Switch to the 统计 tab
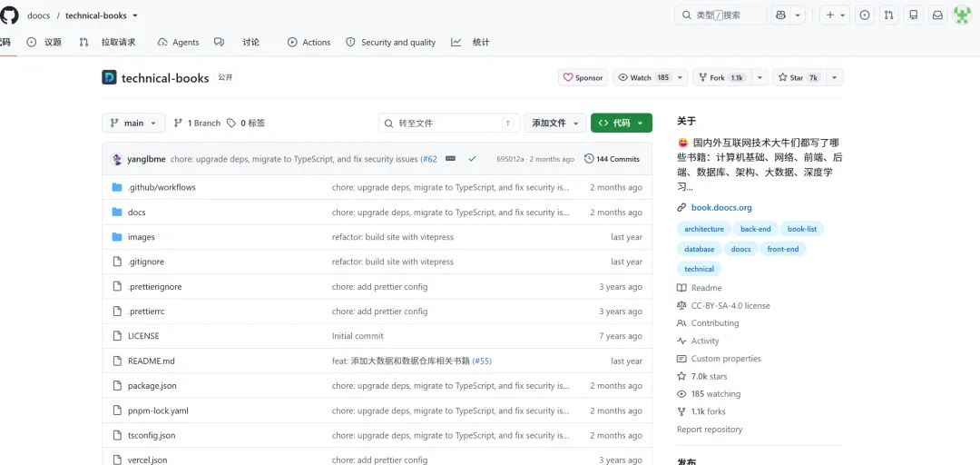Image resolution: width=980 pixels, height=465 pixels. tap(471, 42)
